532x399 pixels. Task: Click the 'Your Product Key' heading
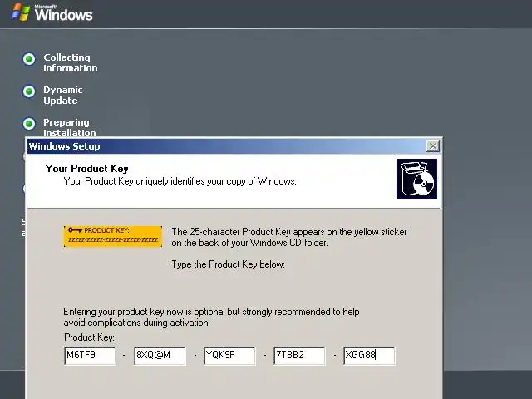tap(86, 169)
